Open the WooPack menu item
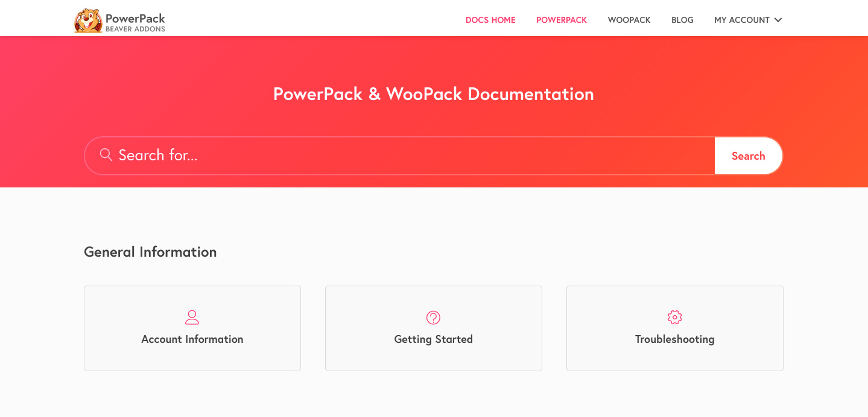This screenshot has width=868, height=417. pos(629,20)
